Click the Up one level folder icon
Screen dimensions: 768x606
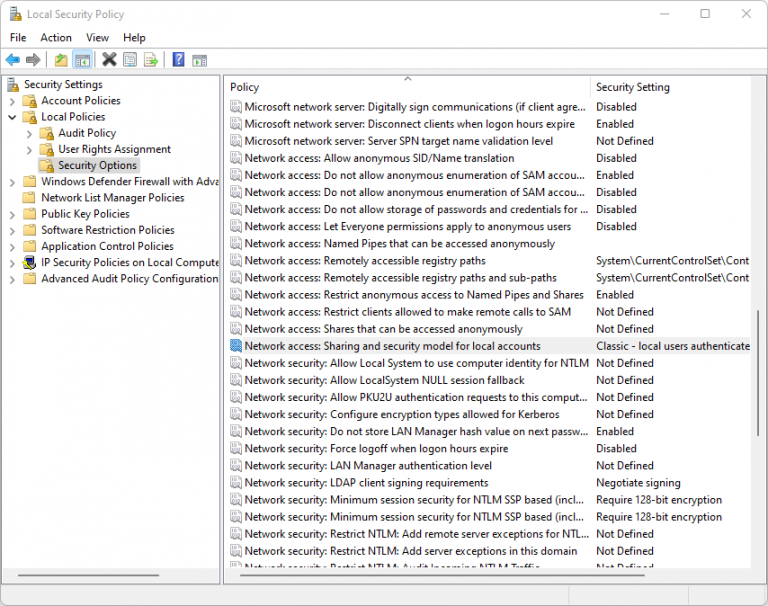point(61,60)
